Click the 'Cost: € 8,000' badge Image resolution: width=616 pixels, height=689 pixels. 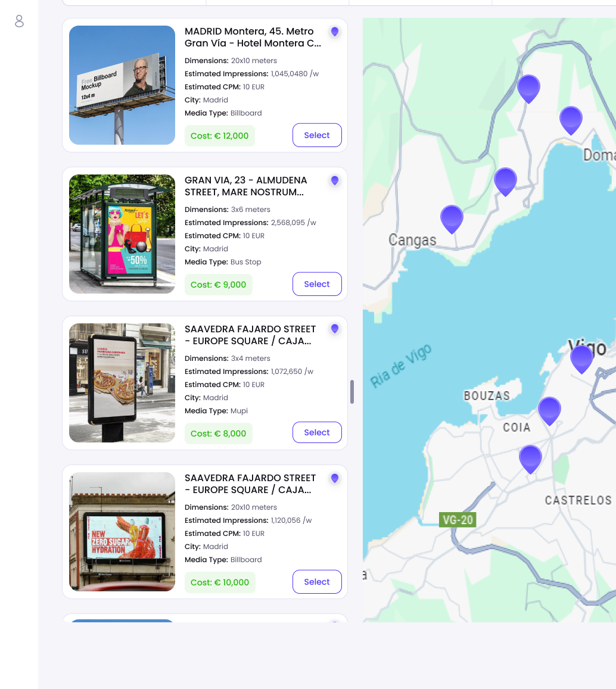click(218, 434)
